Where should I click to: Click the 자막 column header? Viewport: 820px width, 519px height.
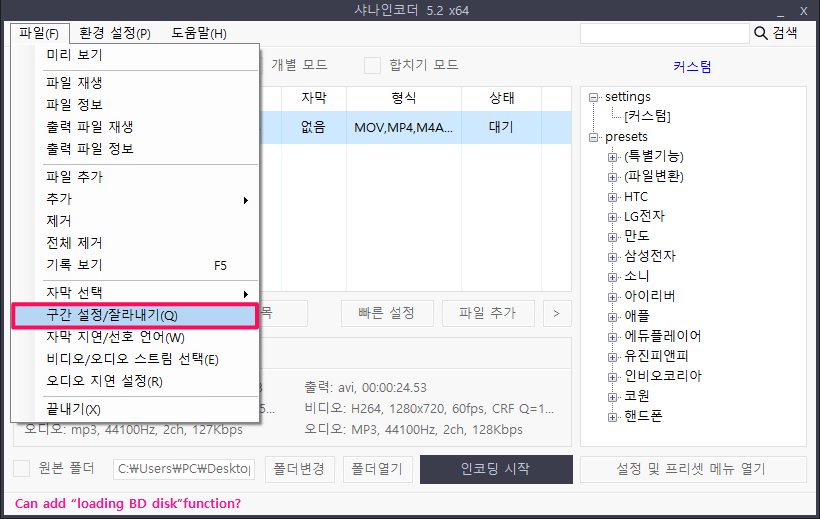pyautogui.click(x=314, y=98)
